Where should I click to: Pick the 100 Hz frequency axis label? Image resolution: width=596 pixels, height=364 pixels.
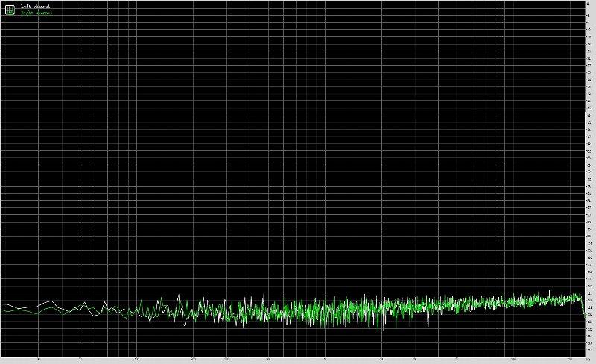point(136,360)
